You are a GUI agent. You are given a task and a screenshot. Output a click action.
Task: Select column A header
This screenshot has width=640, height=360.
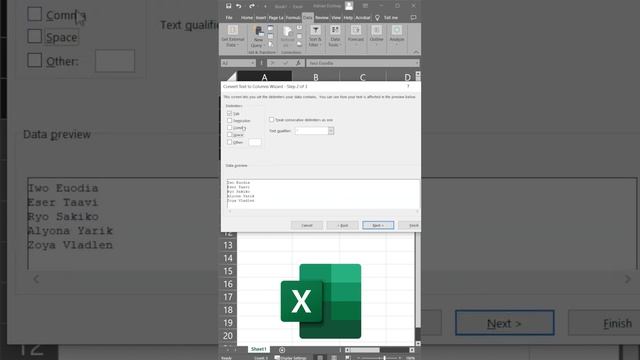(x=264, y=76)
